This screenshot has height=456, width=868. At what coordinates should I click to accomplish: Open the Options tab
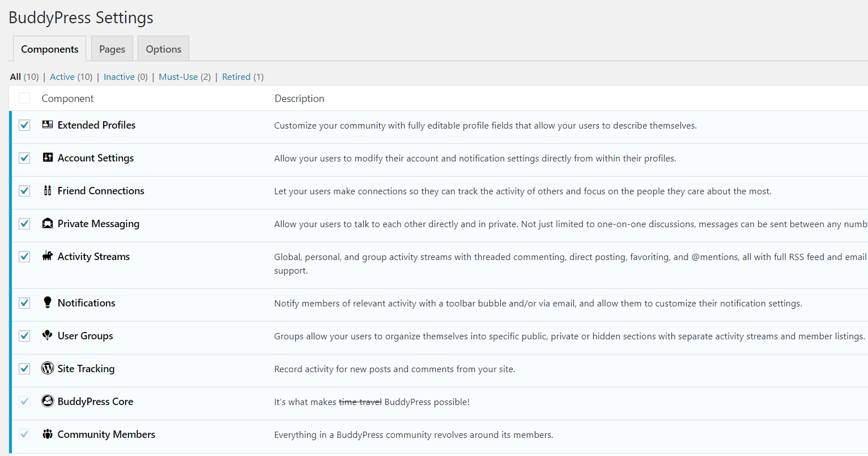coord(163,49)
